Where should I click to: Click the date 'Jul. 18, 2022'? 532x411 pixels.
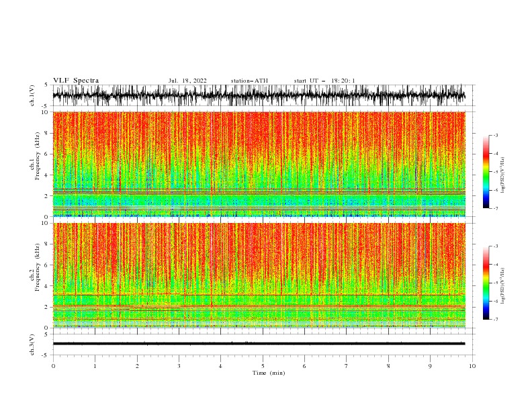pyautogui.click(x=187, y=81)
